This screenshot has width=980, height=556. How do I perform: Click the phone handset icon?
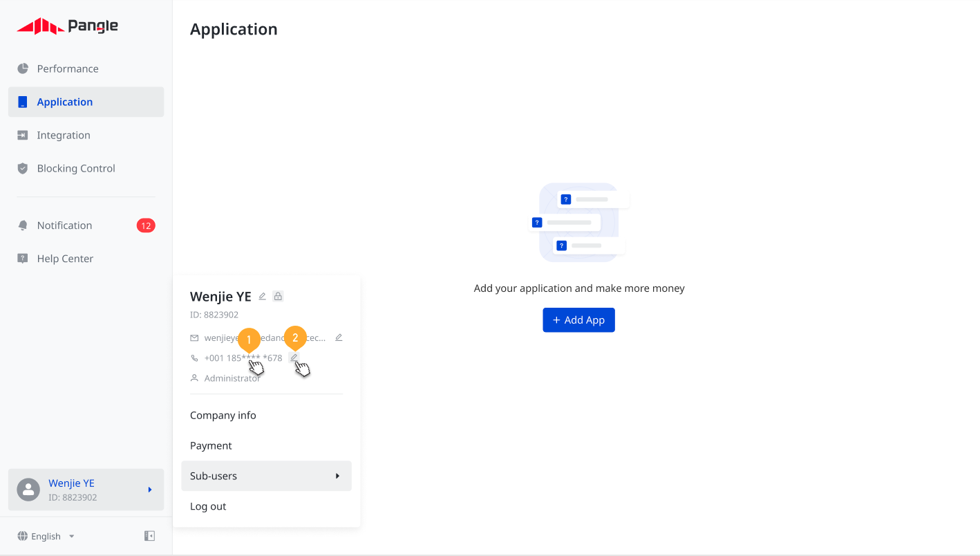pyautogui.click(x=194, y=358)
